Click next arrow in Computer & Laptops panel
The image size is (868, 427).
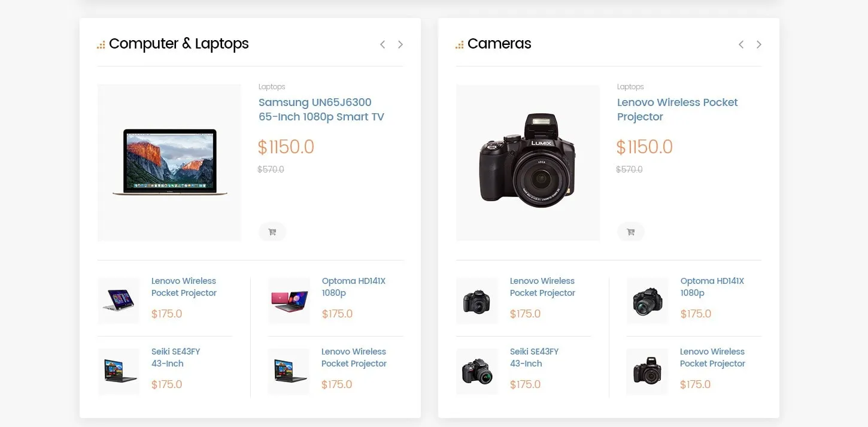click(x=400, y=44)
